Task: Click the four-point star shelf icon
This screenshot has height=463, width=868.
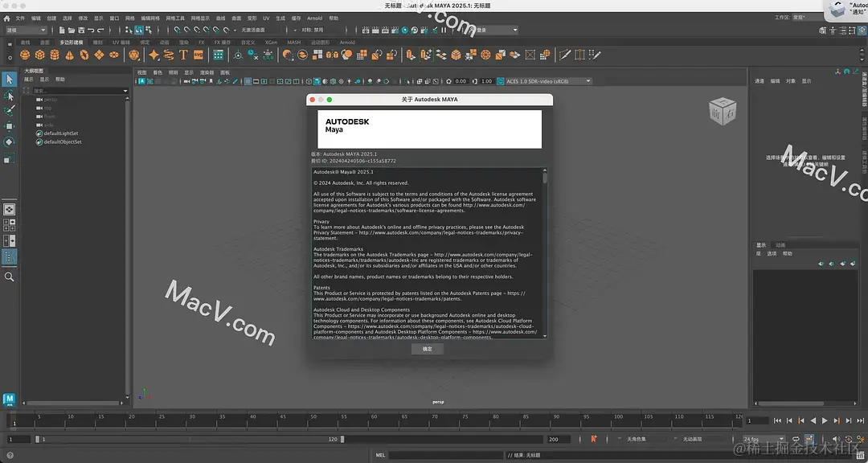Action: [154, 55]
